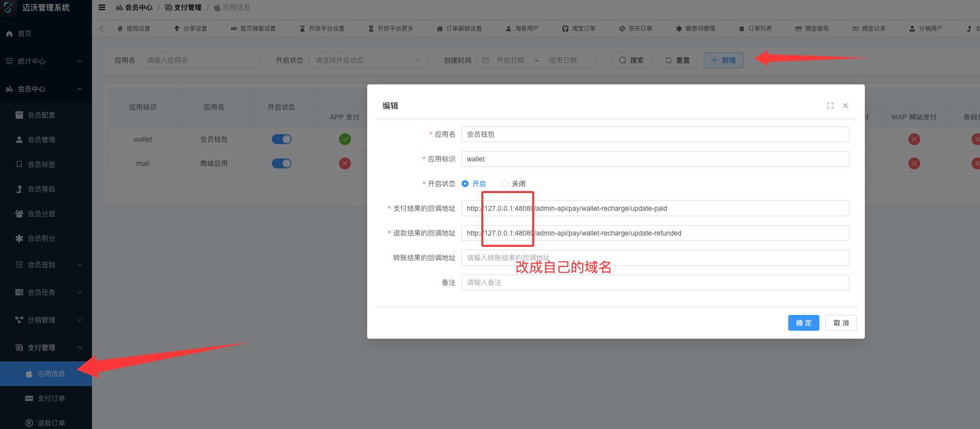Select the 关闭 radio button
The width and height of the screenshot is (980, 429).
tap(505, 184)
